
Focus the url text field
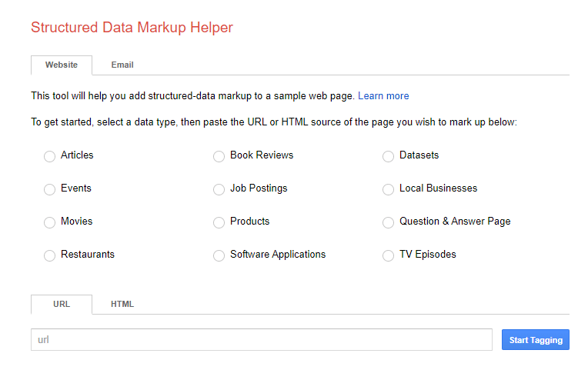(262, 340)
